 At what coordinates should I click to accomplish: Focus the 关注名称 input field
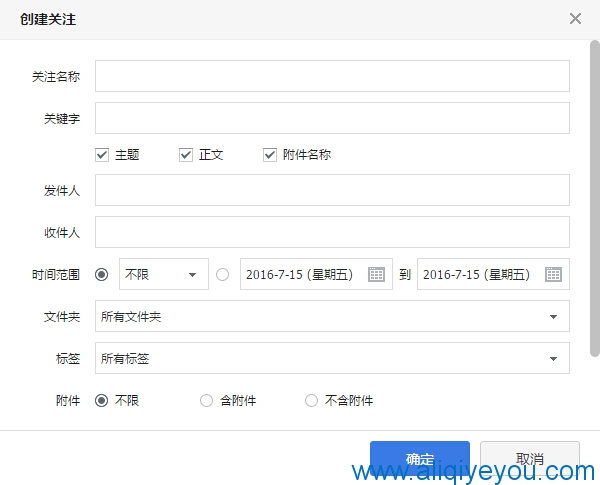[x=332, y=76]
